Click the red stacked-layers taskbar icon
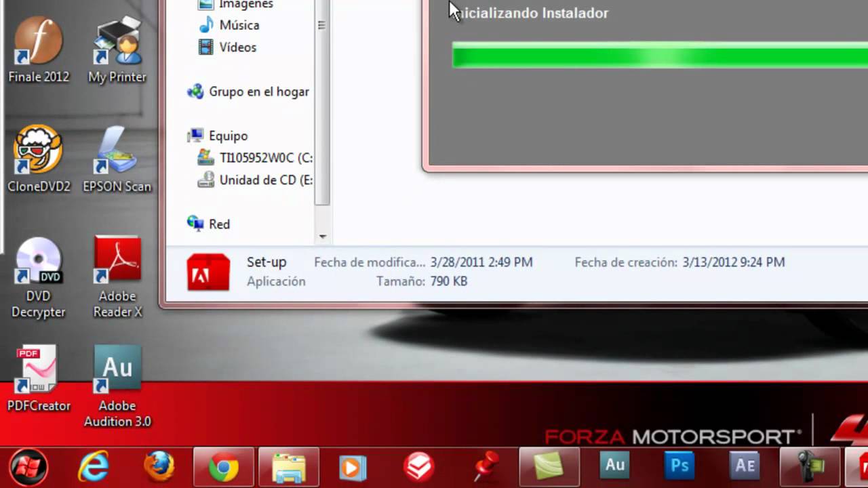The image size is (868, 488). (x=418, y=467)
